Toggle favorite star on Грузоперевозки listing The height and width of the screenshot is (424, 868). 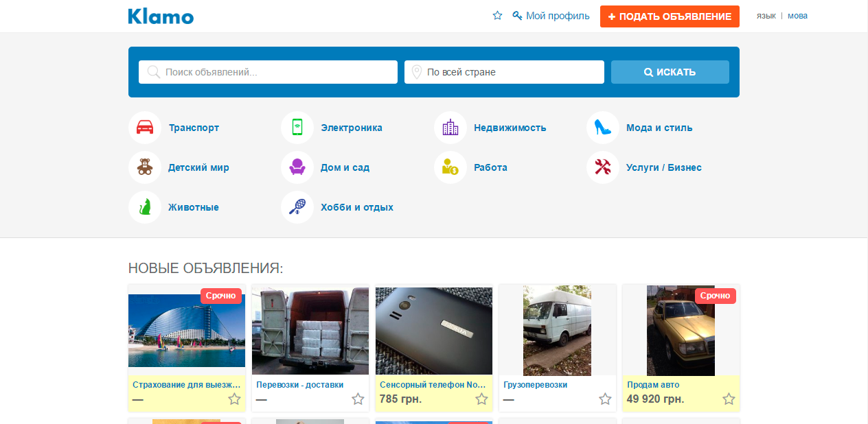[605, 399]
